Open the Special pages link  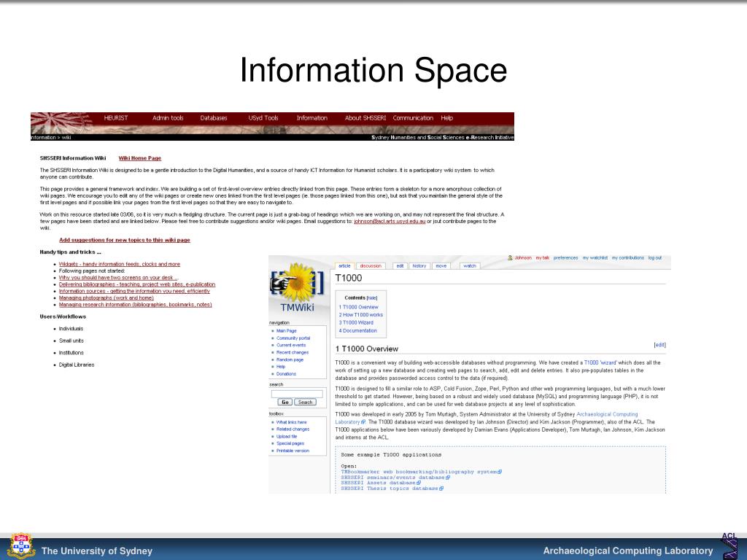[x=290, y=443]
